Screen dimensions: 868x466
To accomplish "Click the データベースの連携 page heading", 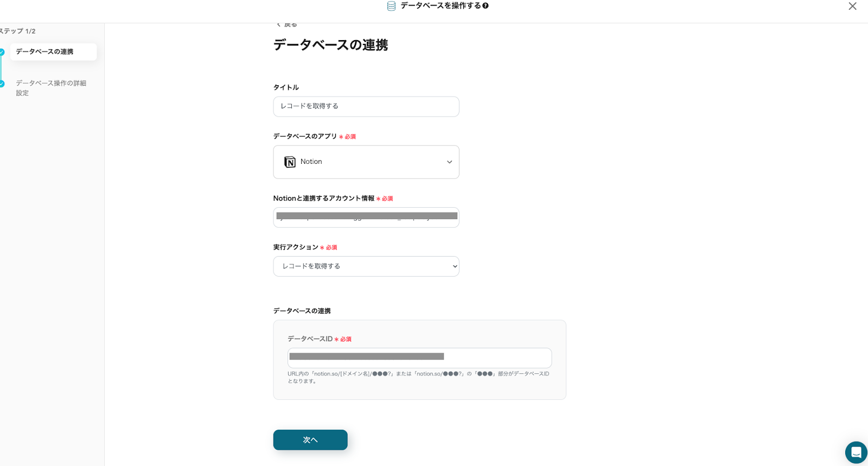I will pos(330,45).
